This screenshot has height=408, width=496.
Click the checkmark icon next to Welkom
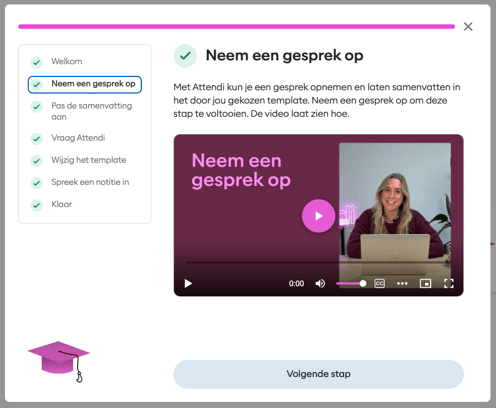pyautogui.click(x=37, y=62)
